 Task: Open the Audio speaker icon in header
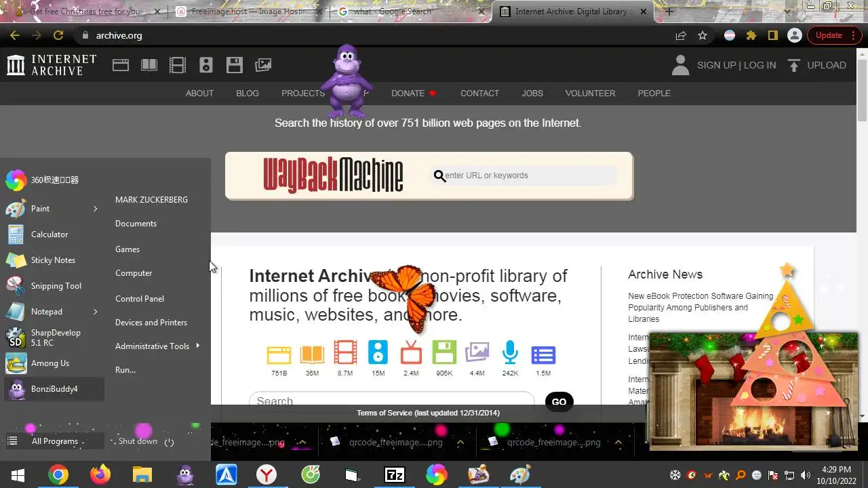tap(206, 65)
